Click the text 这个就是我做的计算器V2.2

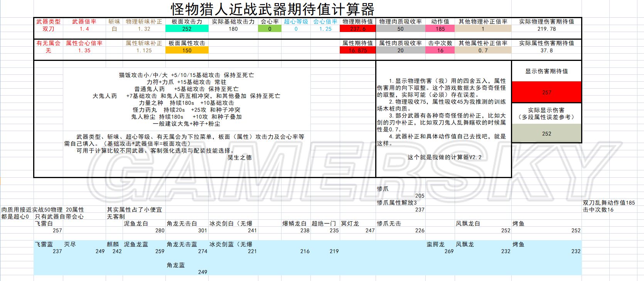(444, 157)
